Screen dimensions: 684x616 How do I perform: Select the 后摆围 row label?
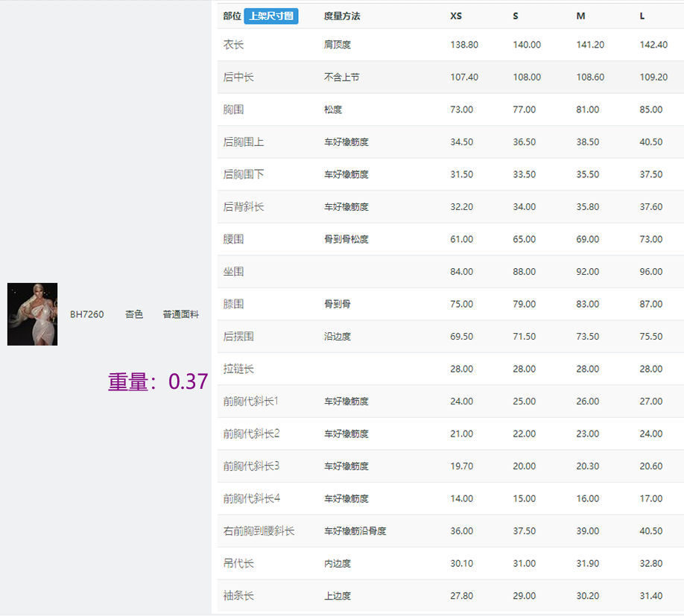pyautogui.click(x=238, y=337)
